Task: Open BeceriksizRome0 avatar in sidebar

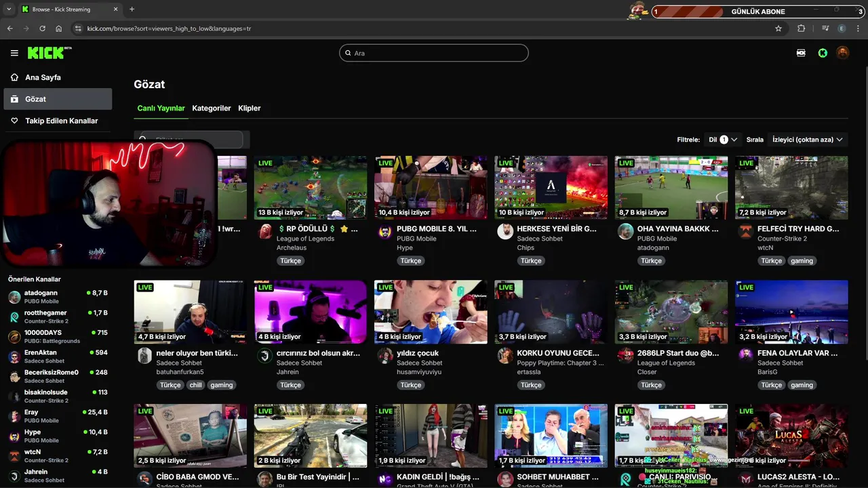Action: tap(14, 376)
